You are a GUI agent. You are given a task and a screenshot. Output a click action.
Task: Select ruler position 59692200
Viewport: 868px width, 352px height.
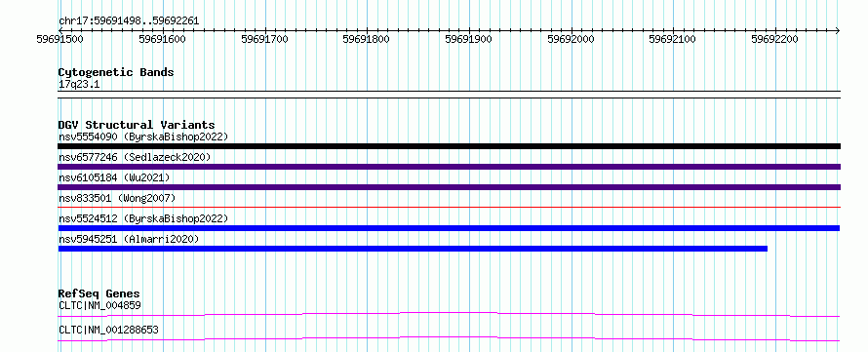775,39
